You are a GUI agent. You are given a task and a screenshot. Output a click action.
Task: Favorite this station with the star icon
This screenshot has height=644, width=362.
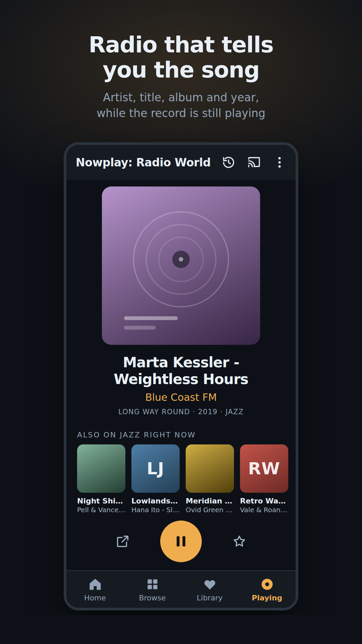click(239, 541)
